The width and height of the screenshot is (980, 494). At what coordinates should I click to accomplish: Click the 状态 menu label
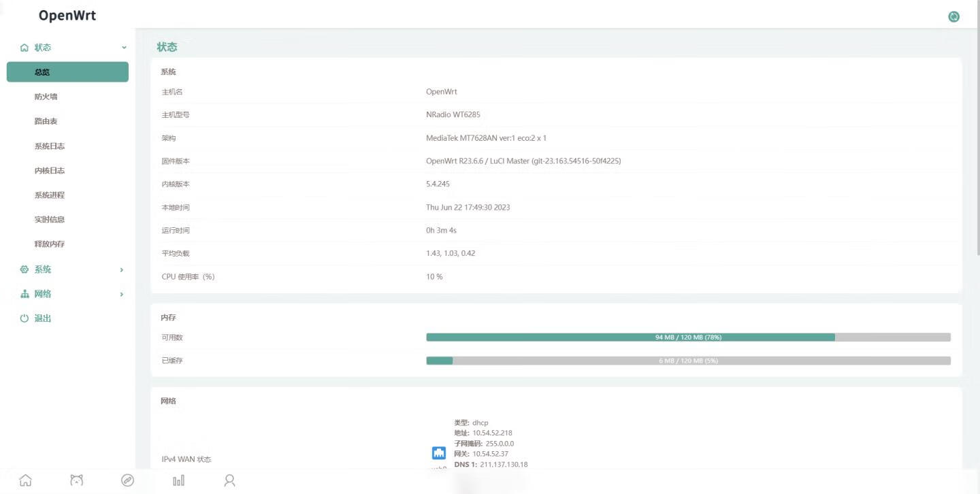43,48
